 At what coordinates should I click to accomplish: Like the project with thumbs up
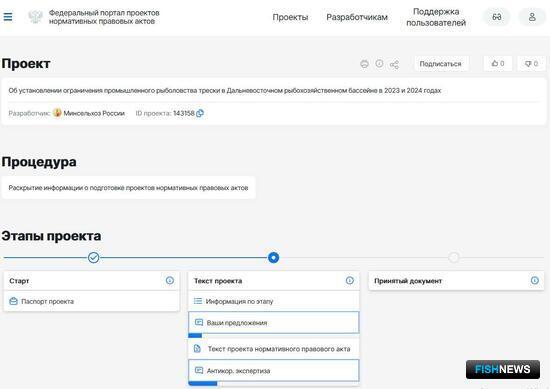point(497,63)
